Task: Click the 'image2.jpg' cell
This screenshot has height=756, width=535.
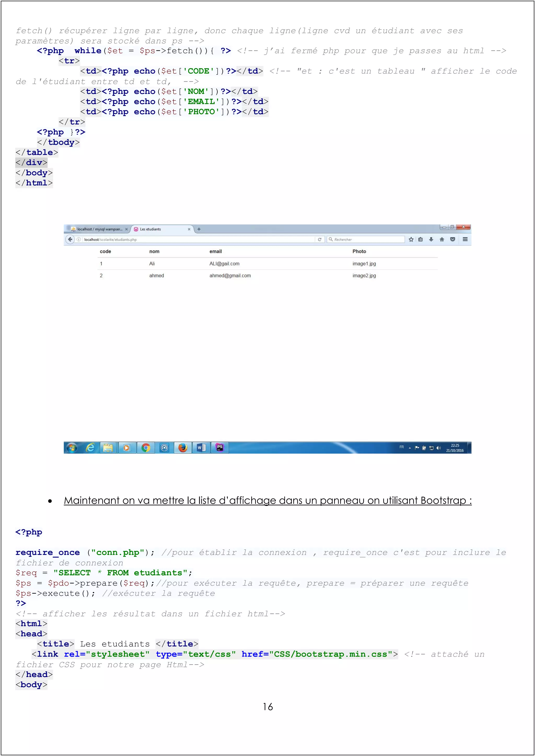Action: click(x=364, y=276)
